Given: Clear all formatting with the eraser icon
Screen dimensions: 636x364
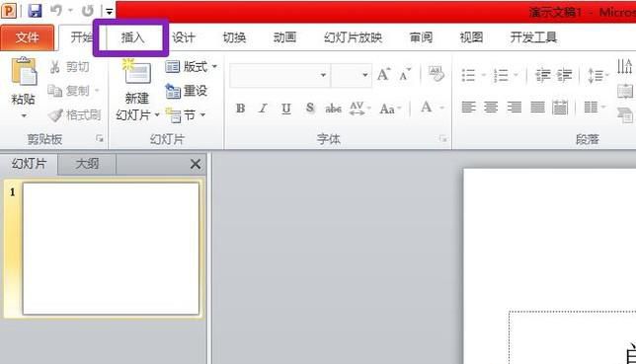Looking at the screenshot, I should 437,74.
